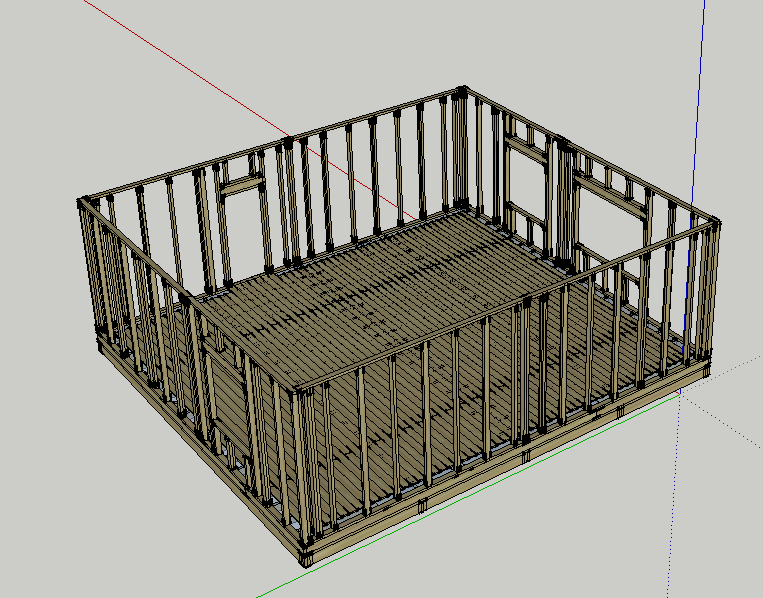Click the top far corner of wall framing

462,90
